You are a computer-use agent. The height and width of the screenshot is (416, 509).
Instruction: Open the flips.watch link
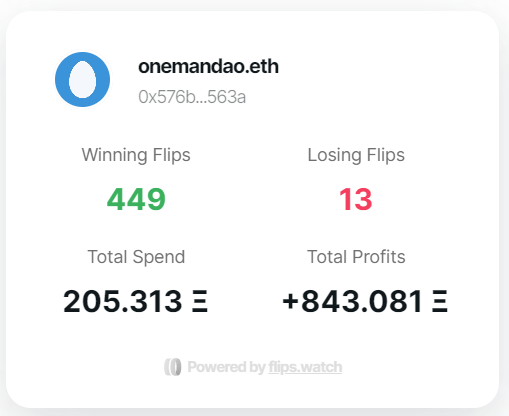[305, 367]
